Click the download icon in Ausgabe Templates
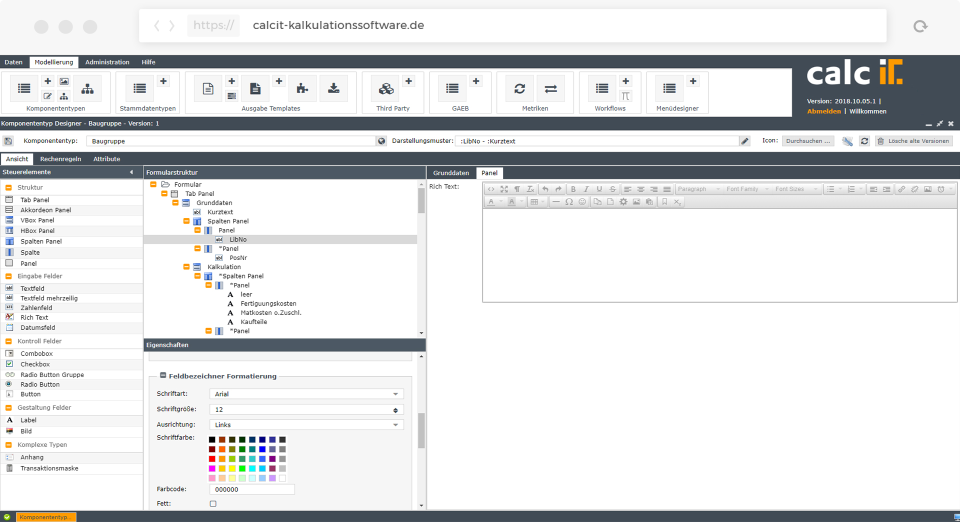Screen dimensions: 960x522 334,89
